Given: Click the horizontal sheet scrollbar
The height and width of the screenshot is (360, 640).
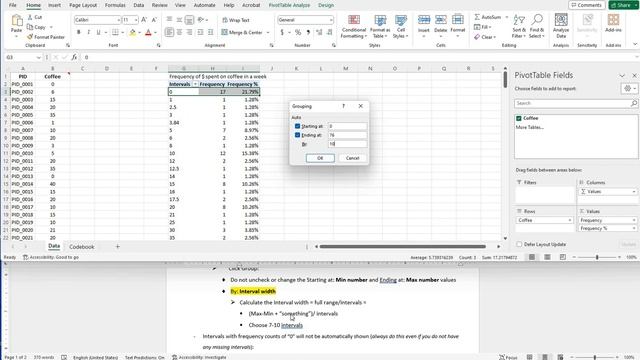Looking at the screenshot, I should [402, 247].
